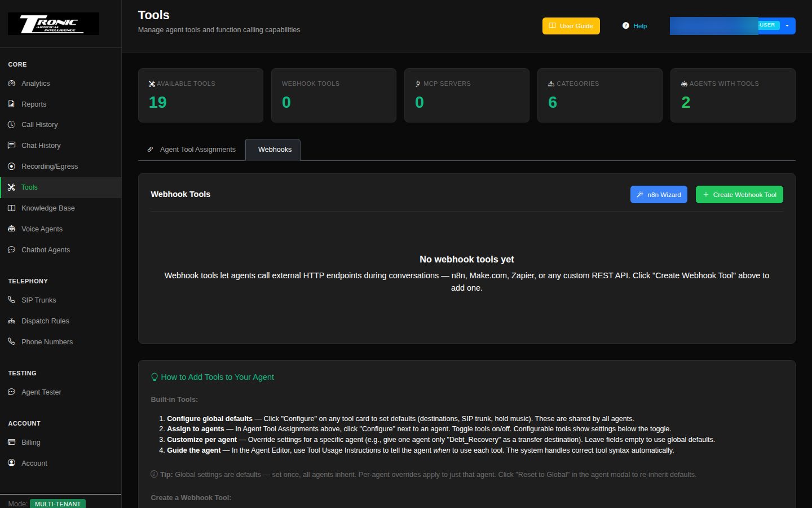Image resolution: width=812 pixels, height=508 pixels.
Task: Select the Webhooks tab
Action: [x=273, y=150]
